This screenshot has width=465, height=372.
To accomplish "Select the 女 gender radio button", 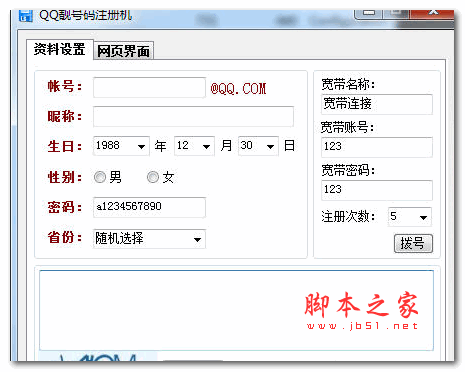I will [x=153, y=177].
